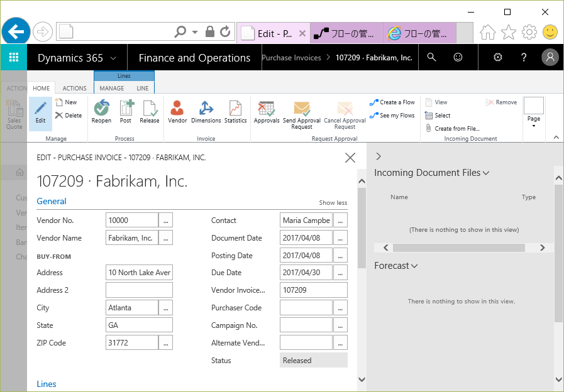Close the Edit Purchase Invoice dialog
564x392 pixels.
(x=350, y=158)
